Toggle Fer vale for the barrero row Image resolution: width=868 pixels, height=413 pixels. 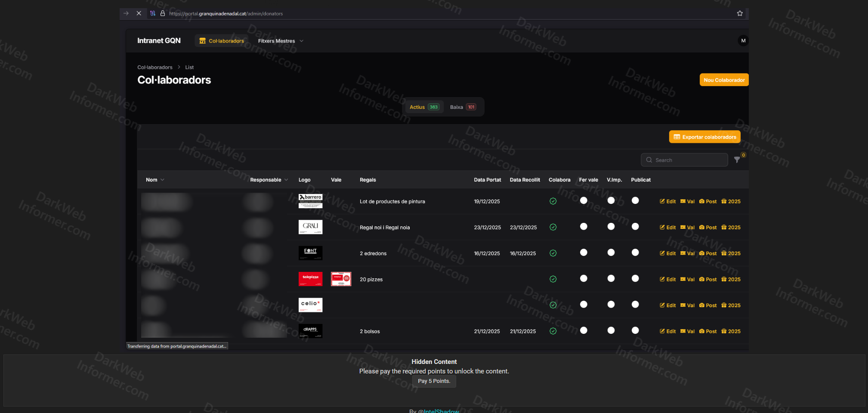(584, 200)
